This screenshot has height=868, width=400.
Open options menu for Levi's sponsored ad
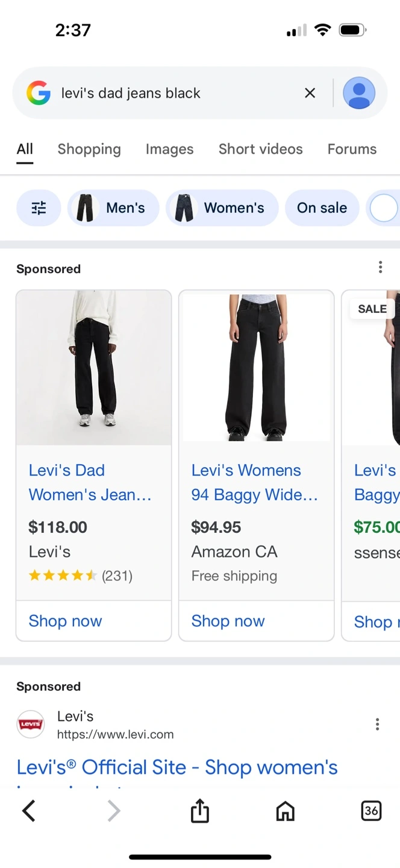377,724
